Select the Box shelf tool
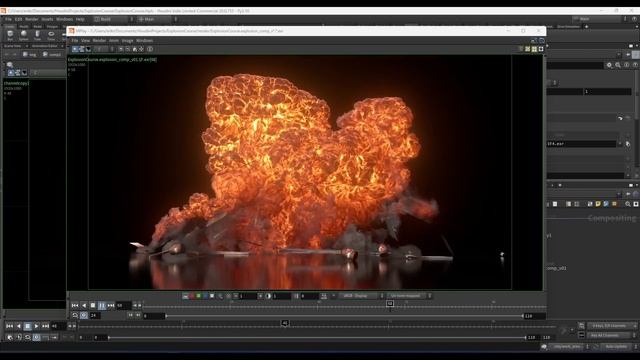Image resolution: width=640 pixels, height=360 pixels. [x=10, y=35]
